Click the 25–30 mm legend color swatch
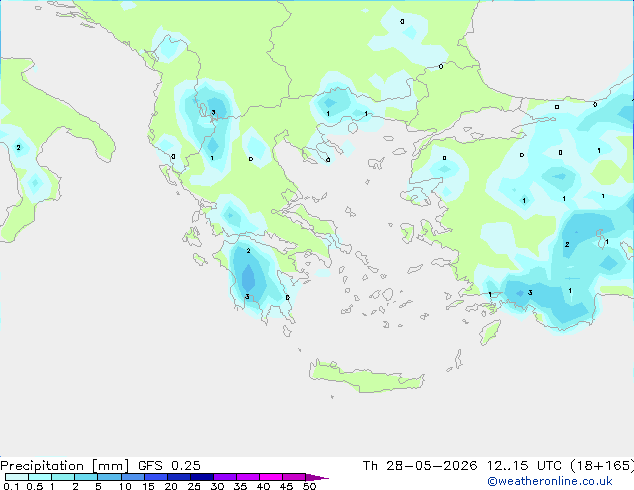634x490 pixels. point(201,477)
